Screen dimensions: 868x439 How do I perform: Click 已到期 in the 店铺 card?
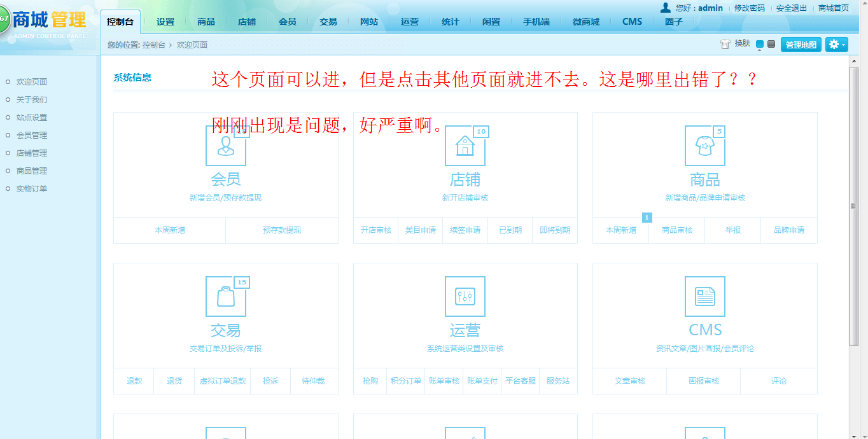[510, 230]
